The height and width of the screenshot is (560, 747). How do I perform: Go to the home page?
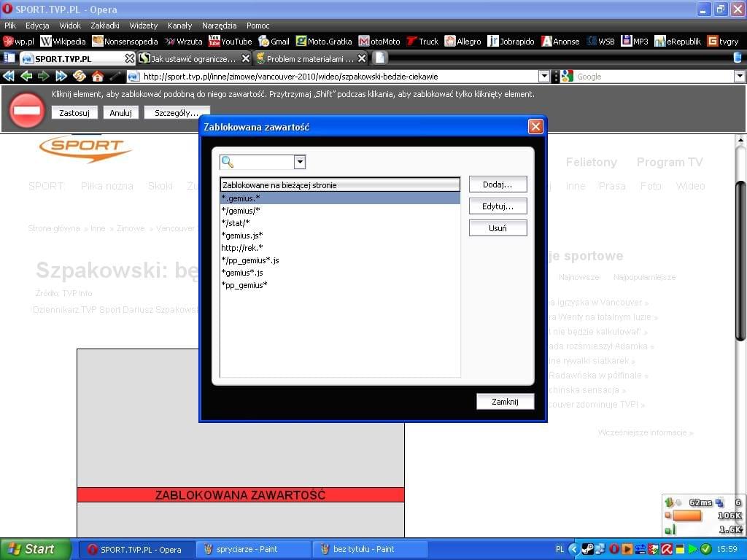click(98, 76)
